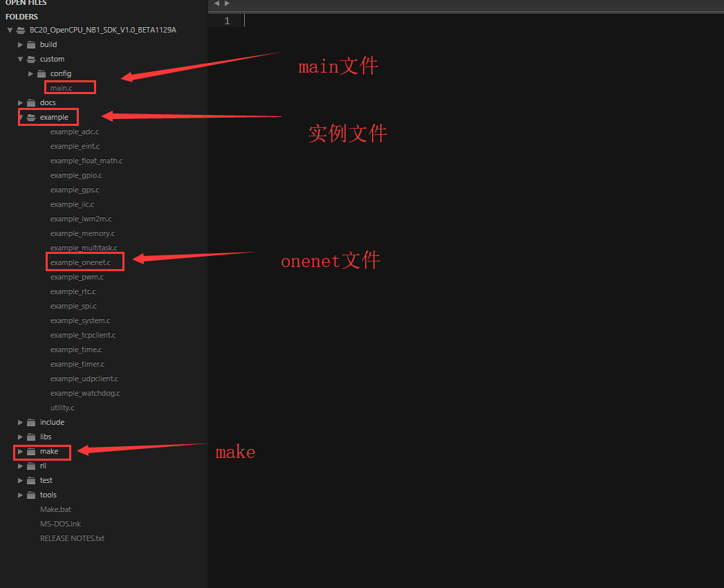Expand the make folder

coord(20,451)
